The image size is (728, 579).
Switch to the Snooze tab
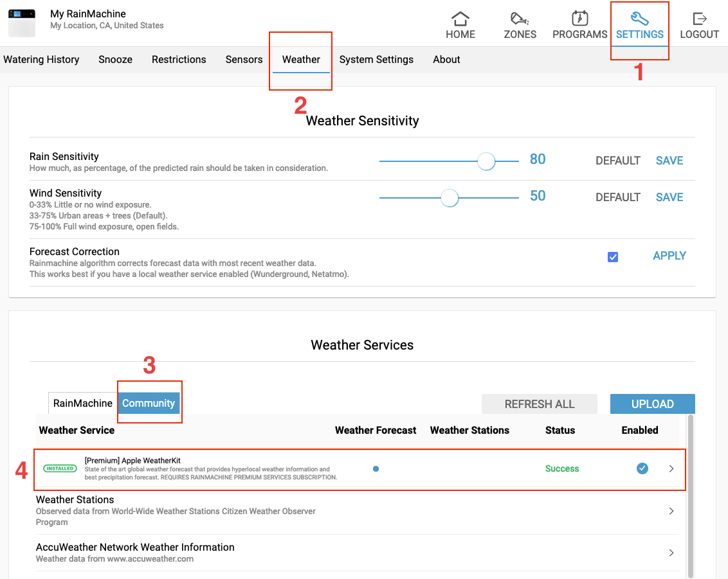(x=115, y=59)
